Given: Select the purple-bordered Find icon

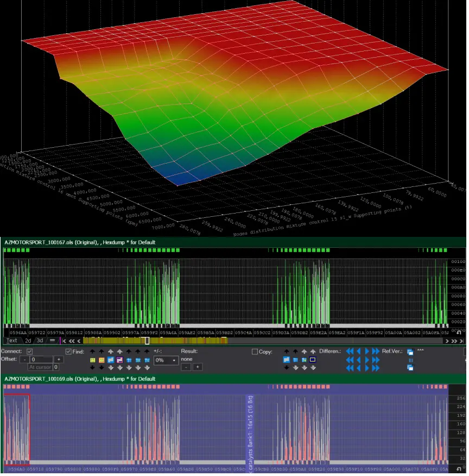Looking at the screenshot, I should click(119, 360).
